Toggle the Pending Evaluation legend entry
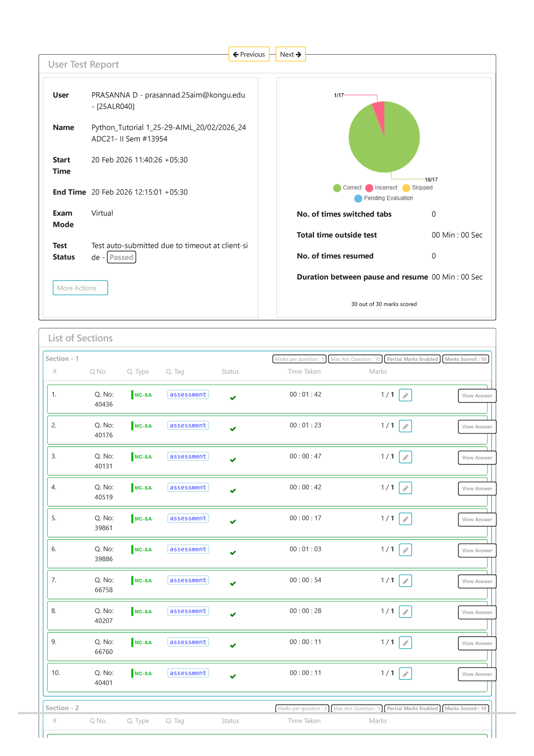534x756 pixels. coord(384,198)
